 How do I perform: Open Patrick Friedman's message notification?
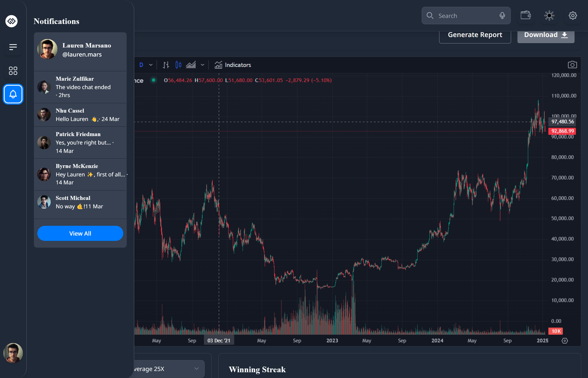click(x=80, y=143)
